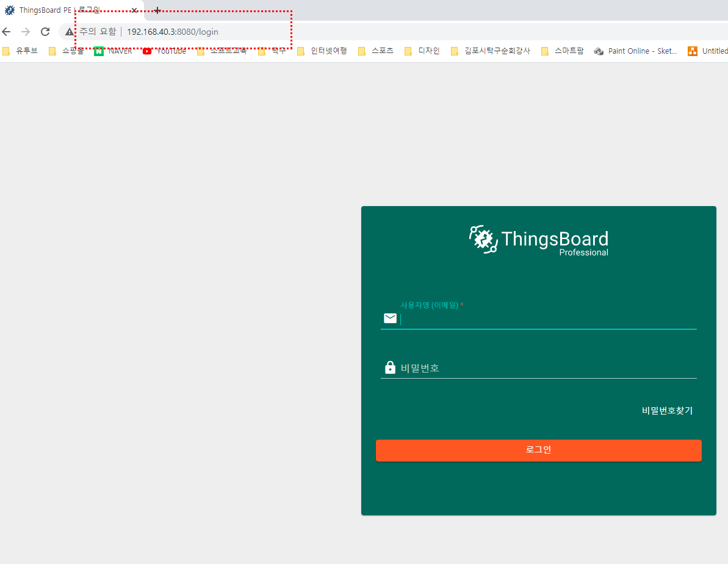Click the orange 로그인 button
728x564 pixels.
pos(539,451)
